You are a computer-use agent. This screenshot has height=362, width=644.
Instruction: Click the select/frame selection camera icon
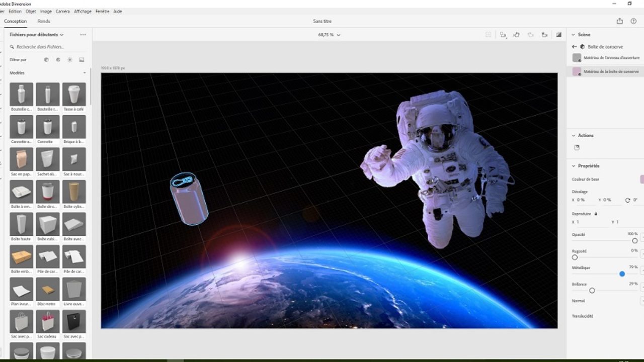pos(503,35)
